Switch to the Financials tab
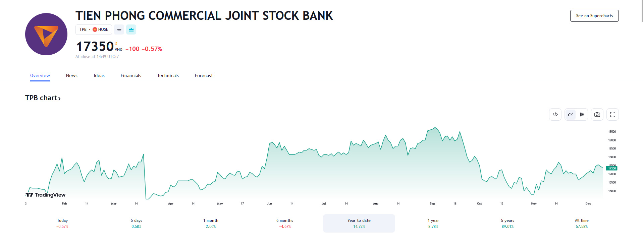Viewport: 644px width, 247px height. click(131, 75)
